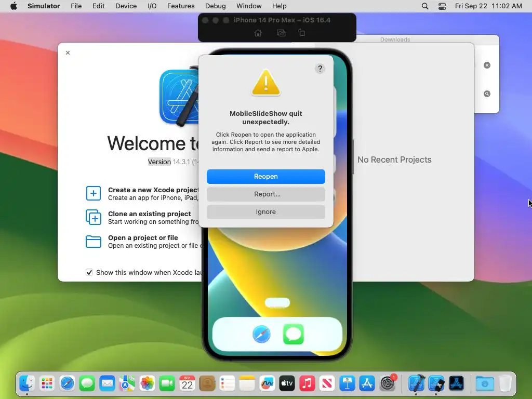Open Messages from the macOS Dock
Screen dimensions: 532x399
(x=87, y=383)
